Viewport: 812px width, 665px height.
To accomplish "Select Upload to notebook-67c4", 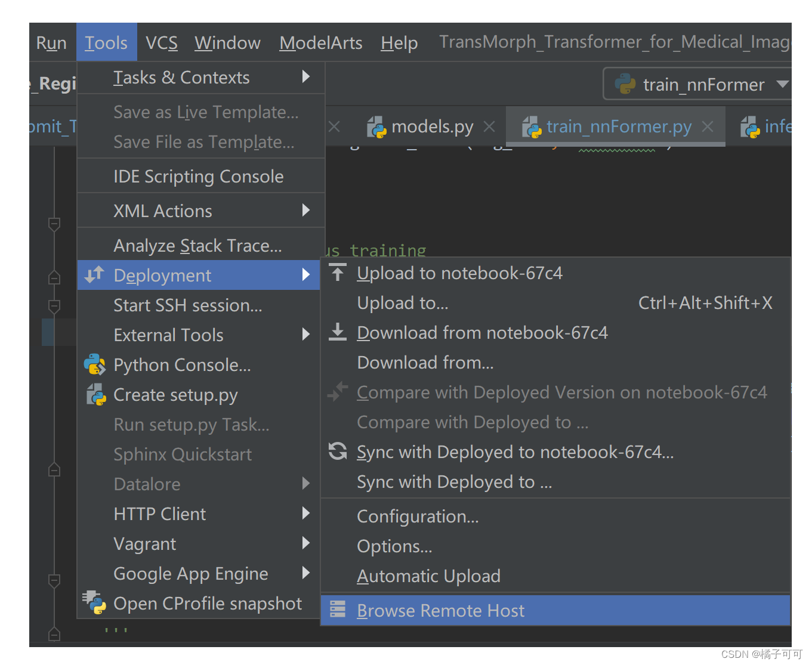I will (555, 273).
